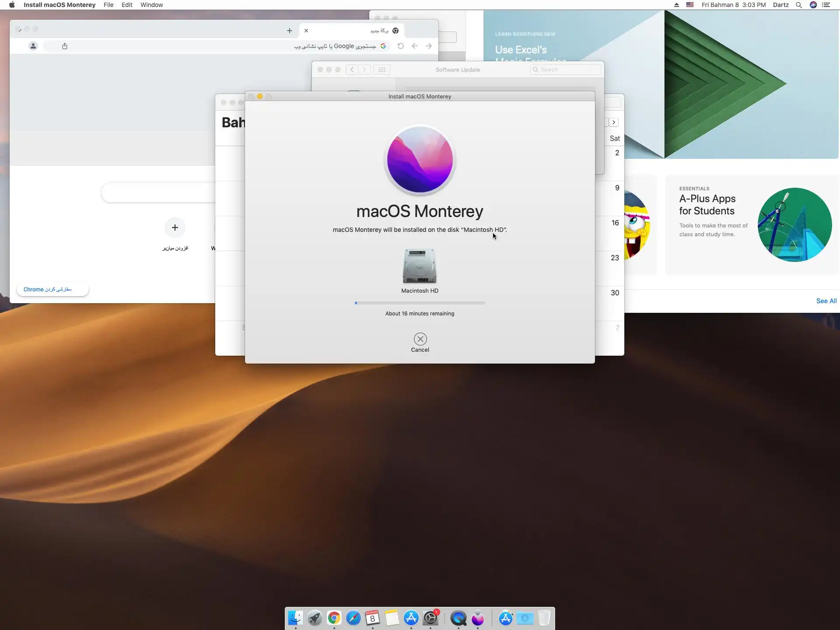Screen dimensions: 840x630
Task: Click Chrome's reload page icon
Action: pos(400,46)
